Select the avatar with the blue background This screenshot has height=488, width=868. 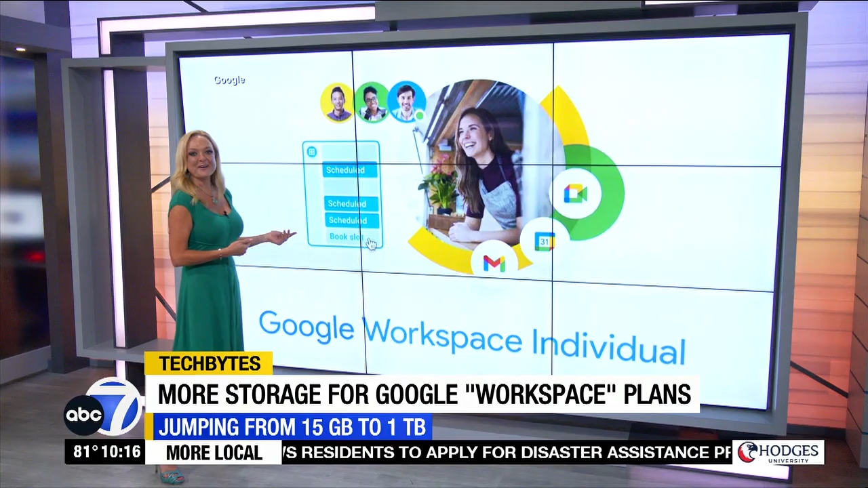tap(406, 102)
